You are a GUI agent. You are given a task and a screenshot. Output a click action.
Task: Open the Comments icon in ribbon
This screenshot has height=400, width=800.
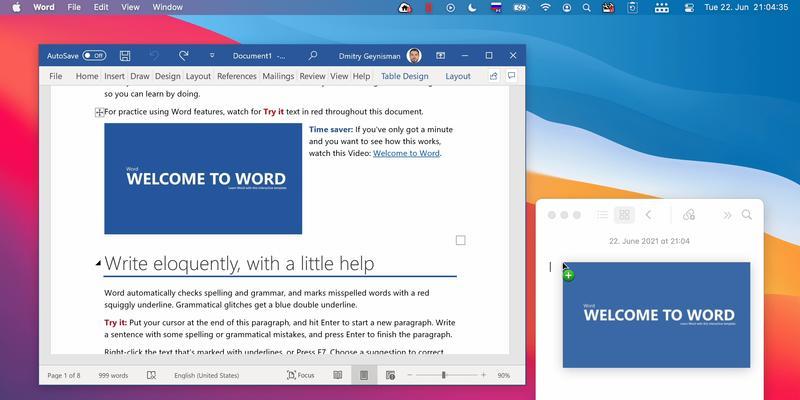tap(511, 76)
